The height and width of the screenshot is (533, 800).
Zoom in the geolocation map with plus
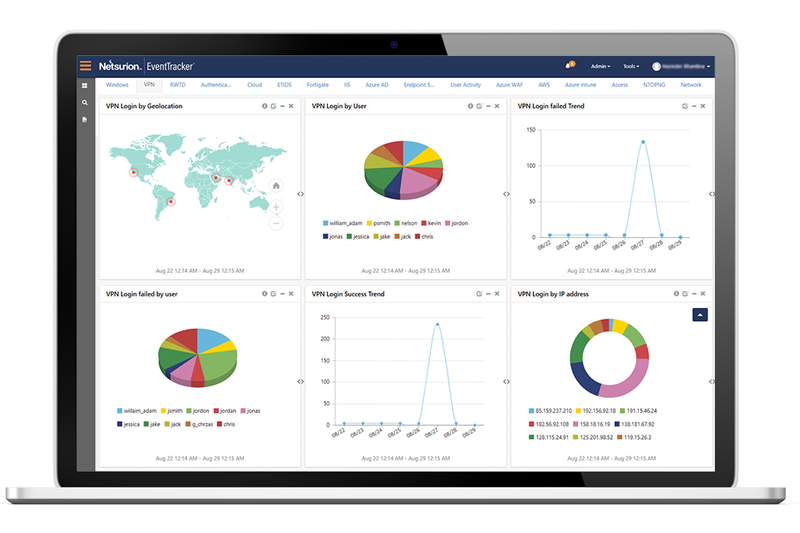pos(276,207)
